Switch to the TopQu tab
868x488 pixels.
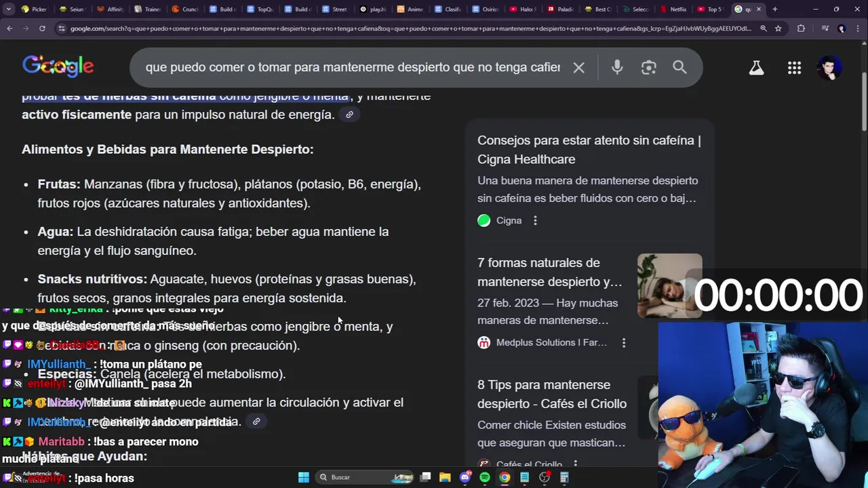[x=260, y=9]
